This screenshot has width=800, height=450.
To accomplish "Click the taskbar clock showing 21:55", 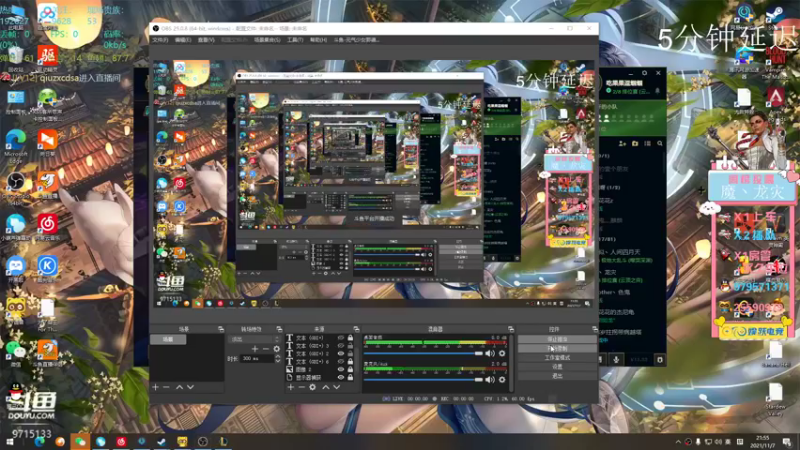I will coord(762,442).
